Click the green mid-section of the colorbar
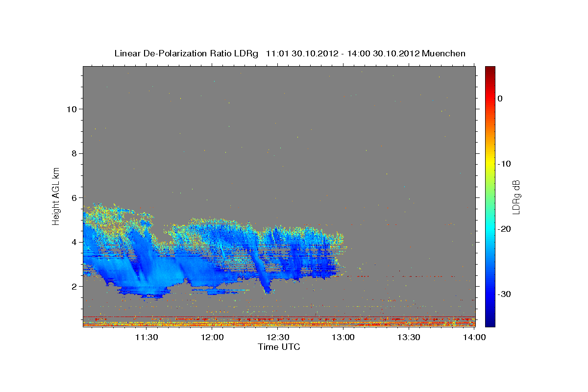Viewport: 588px width, 392px height. click(x=490, y=196)
